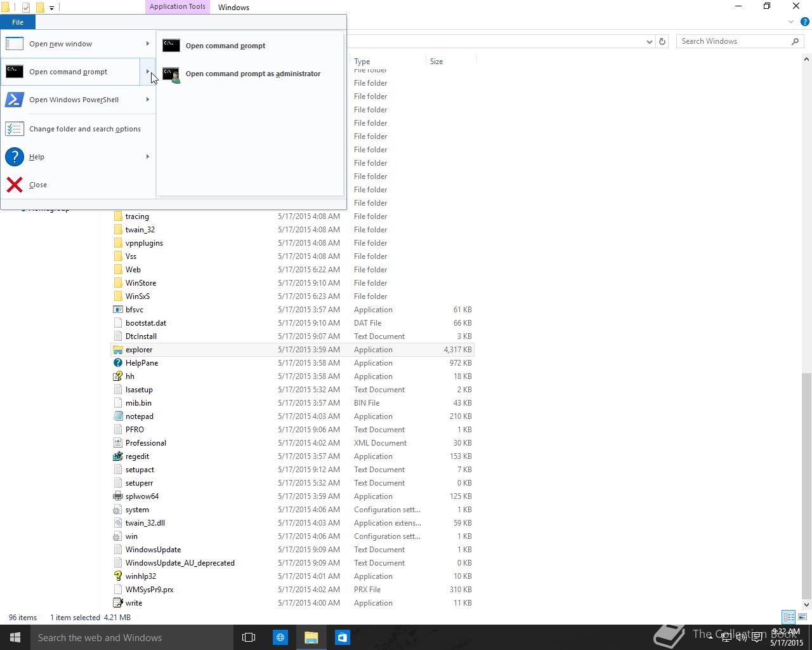Select the system configuration settings file
Screen dimensions: 812x650
point(137,510)
